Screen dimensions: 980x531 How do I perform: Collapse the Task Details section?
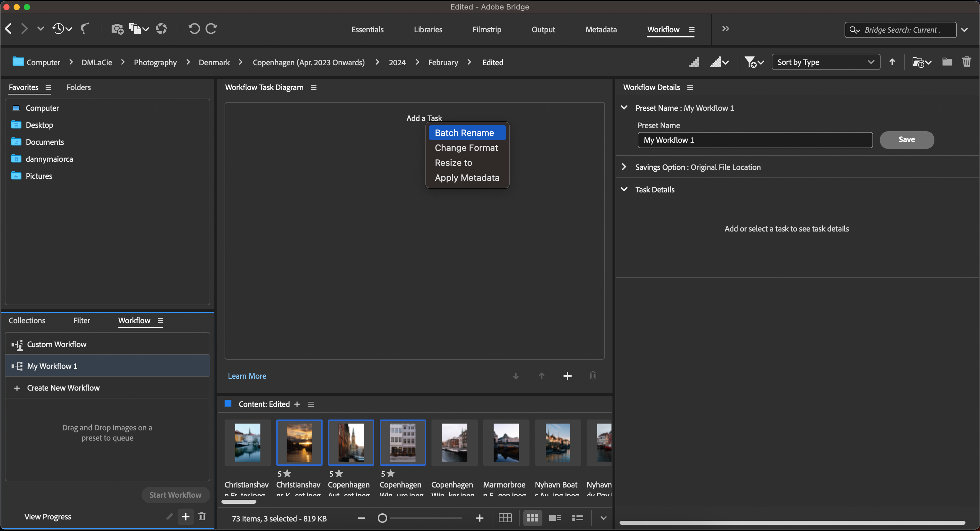click(624, 189)
